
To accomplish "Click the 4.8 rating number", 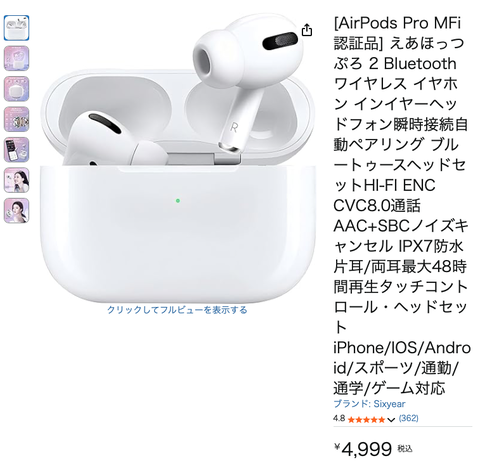I will [339, 418].
